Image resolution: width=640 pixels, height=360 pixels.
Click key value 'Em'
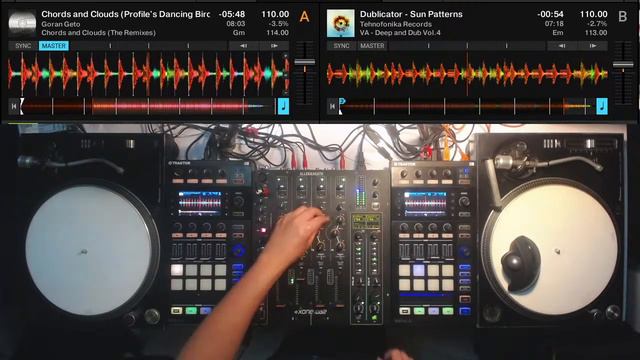pyautogui.click(x=558, y=33)
